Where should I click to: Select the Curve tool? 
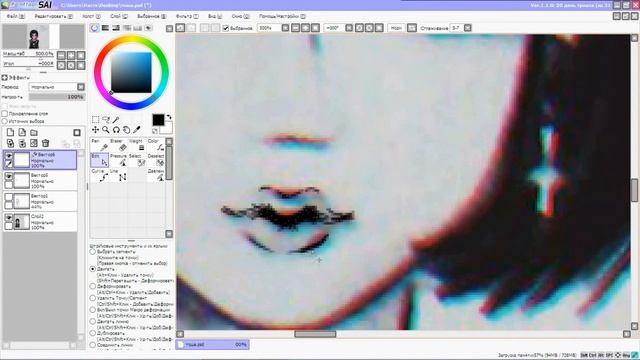coord(100,176)
